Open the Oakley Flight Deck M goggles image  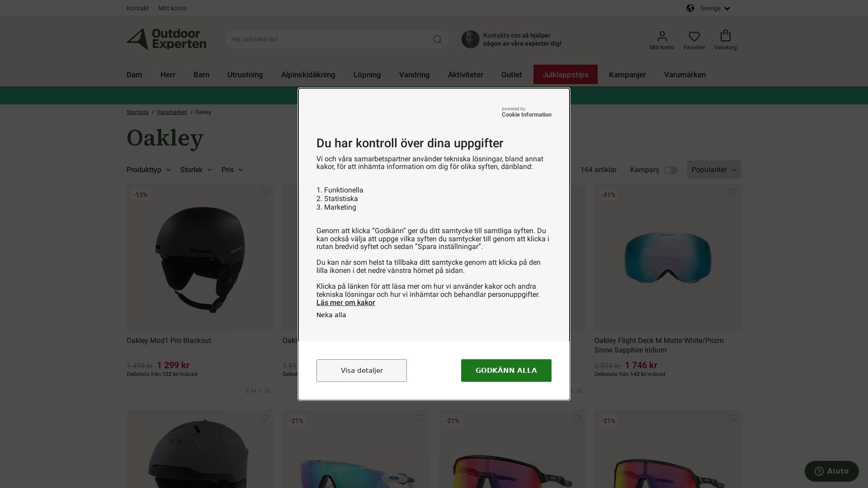pos(668,257)
